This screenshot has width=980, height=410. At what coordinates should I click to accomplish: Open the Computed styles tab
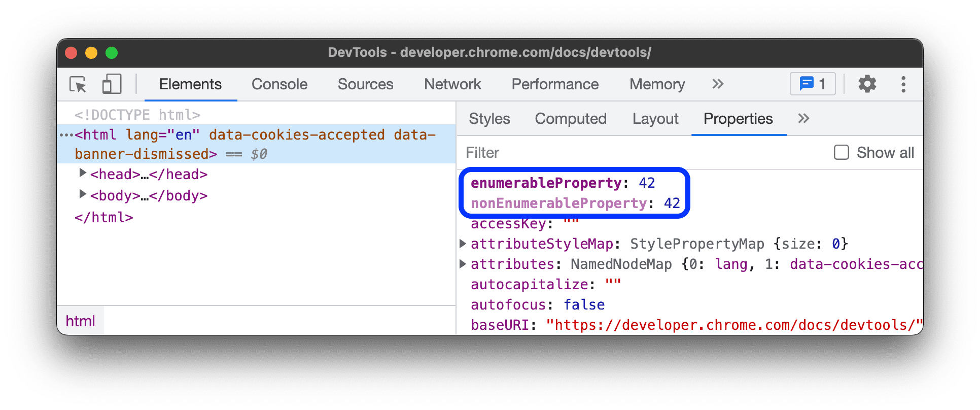[x=570, y=118]
